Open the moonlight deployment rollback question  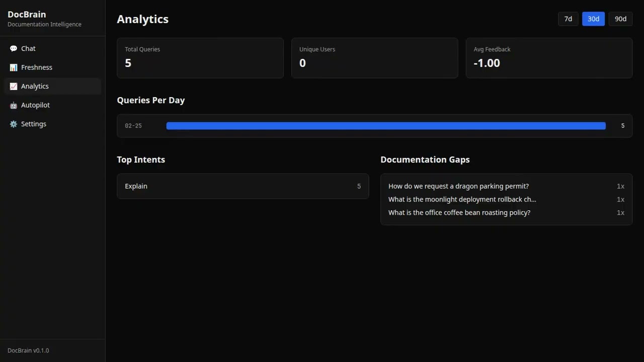point(462,199)
